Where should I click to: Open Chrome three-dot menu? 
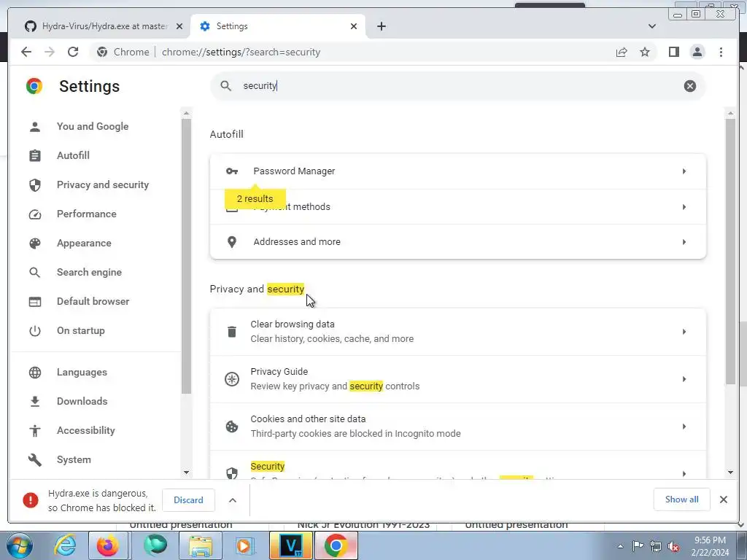pyautogui.click(x=721, y=52)
